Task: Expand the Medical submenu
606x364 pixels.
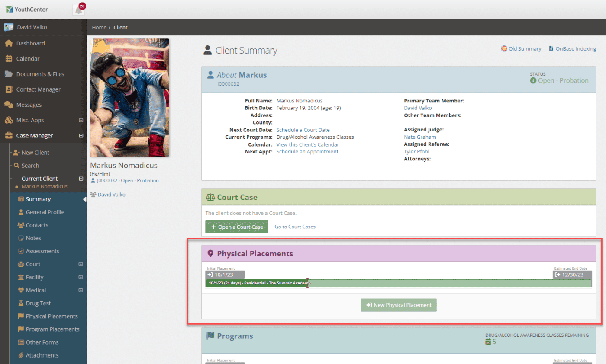Action: point(81,290)
